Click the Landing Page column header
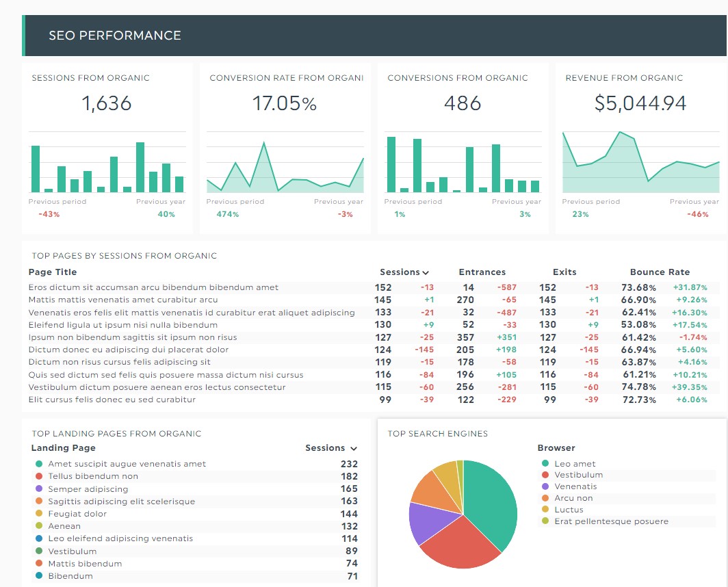Viewport: 728px width, 587px height. (63, 447)
